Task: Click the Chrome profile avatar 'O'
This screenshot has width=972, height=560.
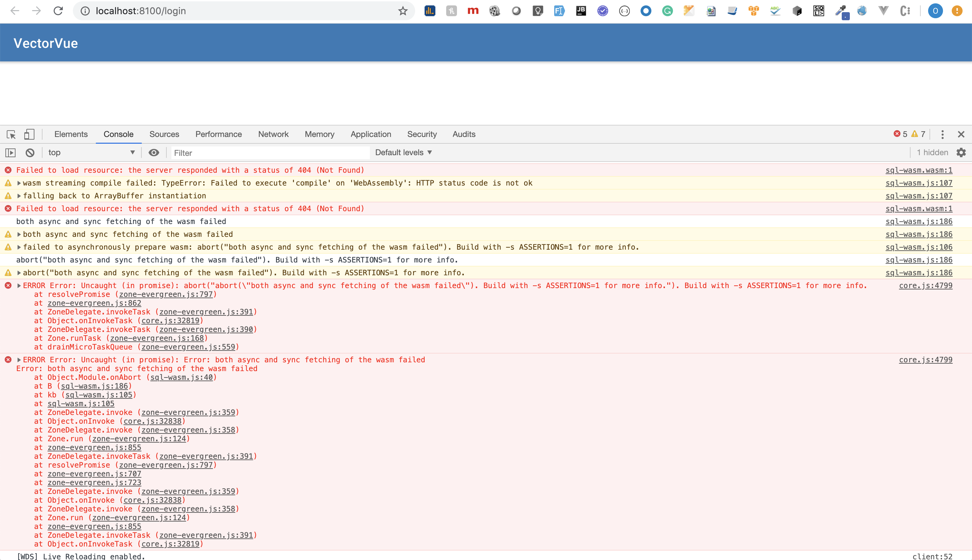Action: (935, 11)
